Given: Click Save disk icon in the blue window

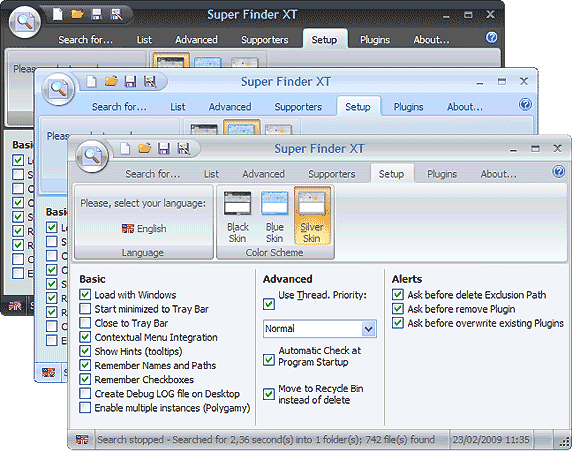Looking at the screenshot, I should 130,81.
